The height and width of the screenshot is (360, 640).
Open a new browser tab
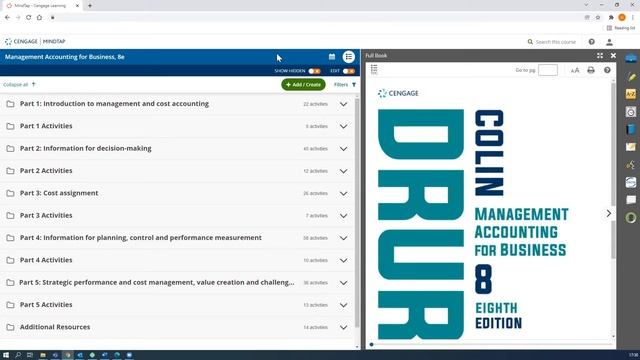(90, 6)
